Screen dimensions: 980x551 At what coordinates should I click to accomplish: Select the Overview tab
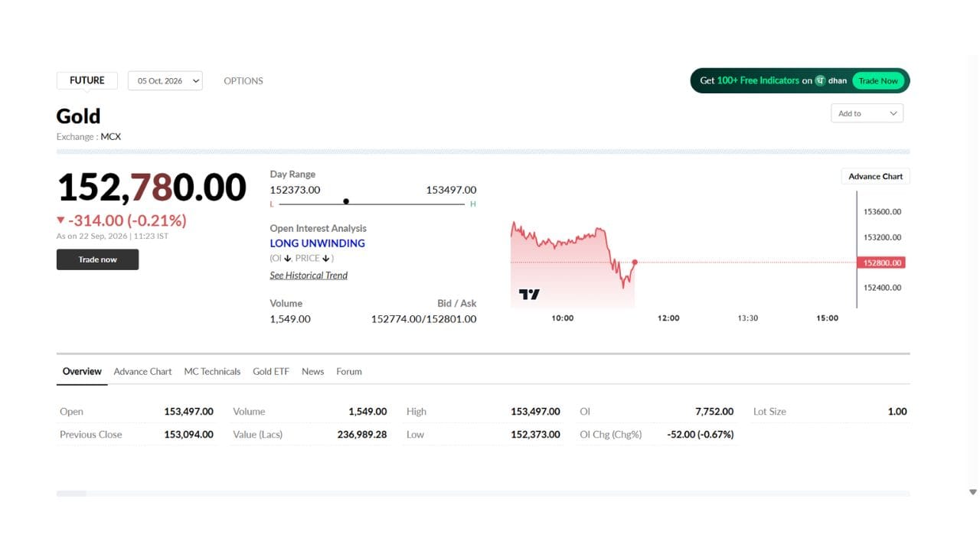coord(82,371)
